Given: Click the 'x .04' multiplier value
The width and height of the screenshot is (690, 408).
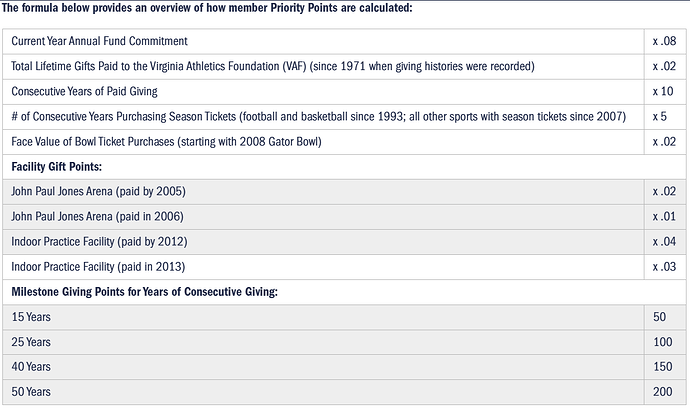Looking at the screenshot, I should [662, 241].
